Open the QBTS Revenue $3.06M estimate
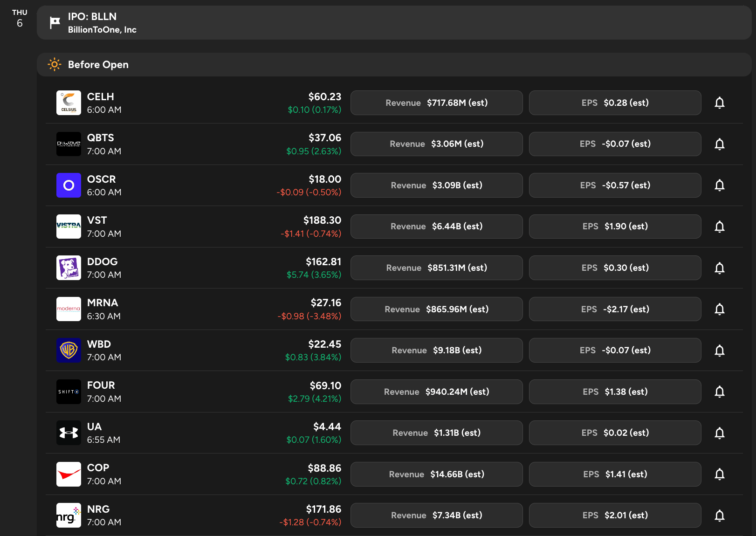Screen dimensions: 756x536 pyautogui.click(x=437, y=144)
